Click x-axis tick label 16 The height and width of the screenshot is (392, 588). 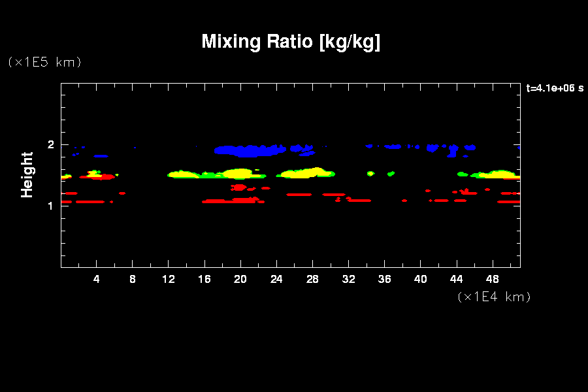point(204,280)
